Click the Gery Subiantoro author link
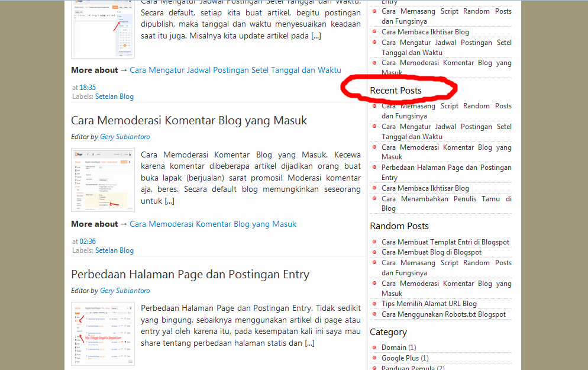The height and width of the screenshot is (370, 588). [124, 136]
